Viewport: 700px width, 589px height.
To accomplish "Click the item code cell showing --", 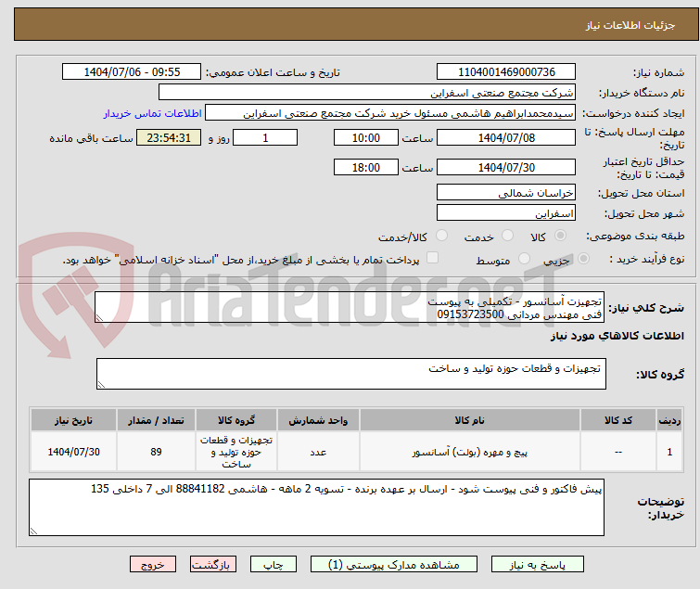I will click(x=617, y=452).
